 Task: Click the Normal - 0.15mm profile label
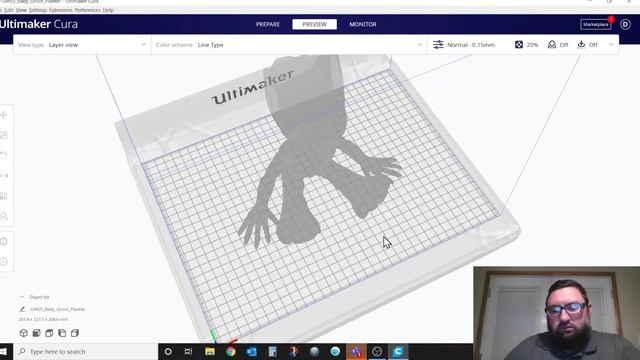click(471, 45)
